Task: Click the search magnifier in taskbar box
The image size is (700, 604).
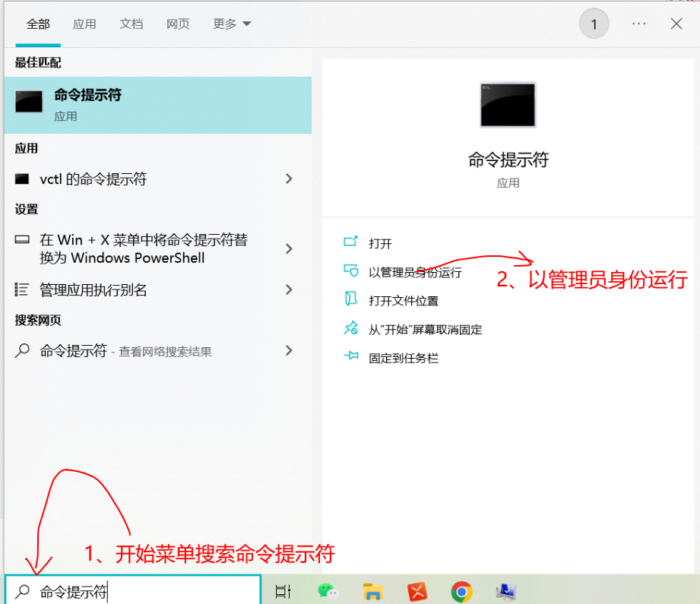Action: tap(22, 592)
